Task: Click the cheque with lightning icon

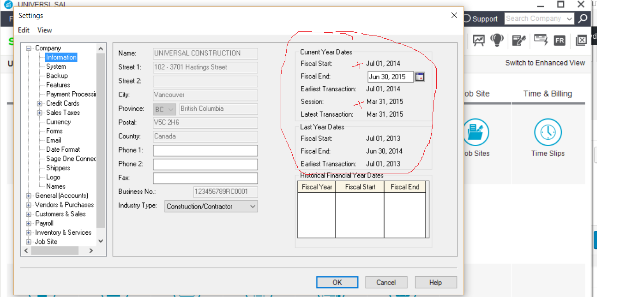Action: click(x=541, y=40)
